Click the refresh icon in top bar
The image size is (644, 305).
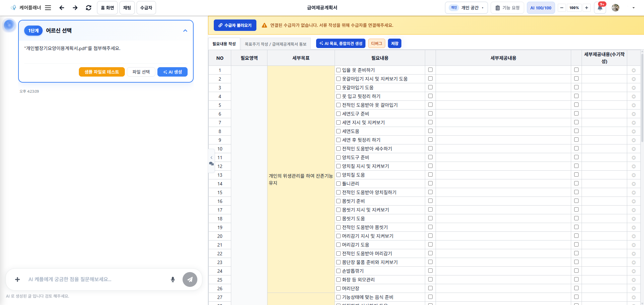click(x=89, y=8)
